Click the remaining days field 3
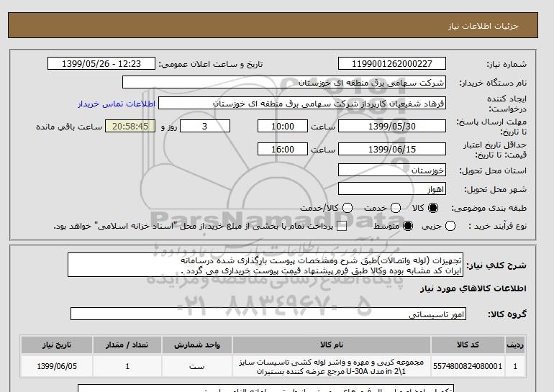Viewport: 554px width, 392px height. tap(205, 126)
